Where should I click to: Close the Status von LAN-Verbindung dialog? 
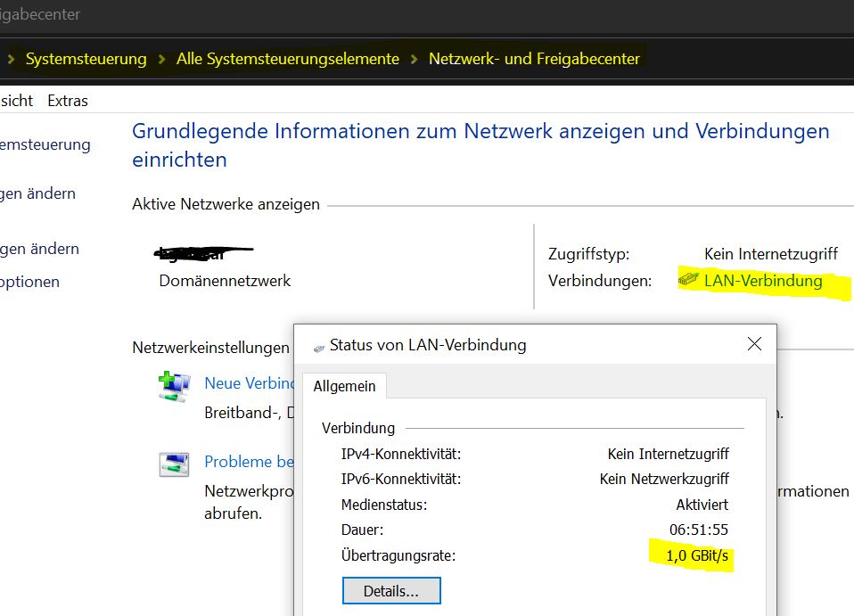click(x=754, y=344)
